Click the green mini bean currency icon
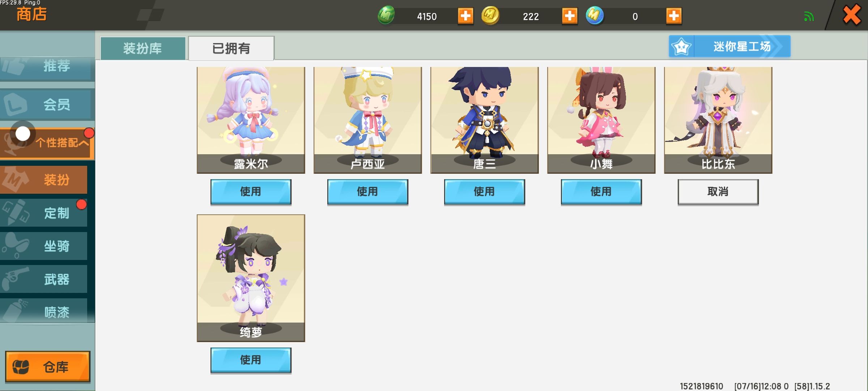The width and height of the screenshot is (868, 391). [386, 16]
